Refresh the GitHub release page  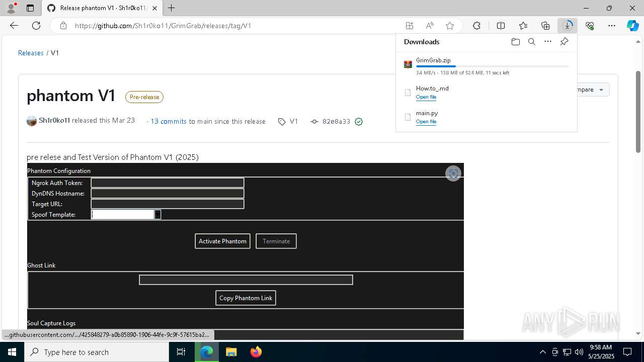tap(36, 26)
